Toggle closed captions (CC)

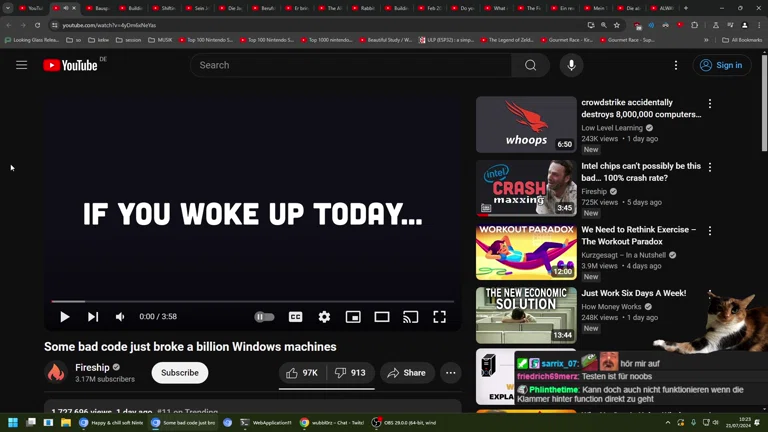click(x=295, y=317)
